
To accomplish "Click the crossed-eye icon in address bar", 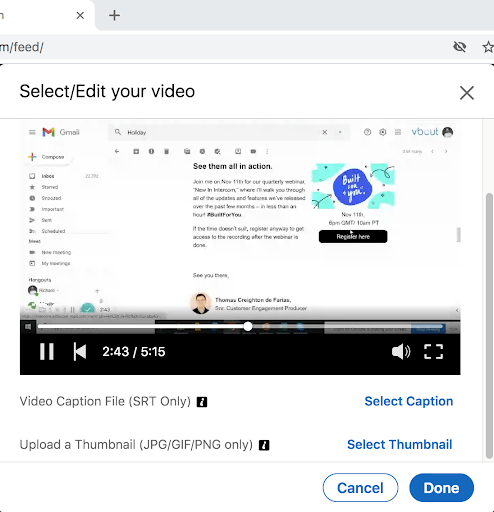I will (x=460, y=47).
